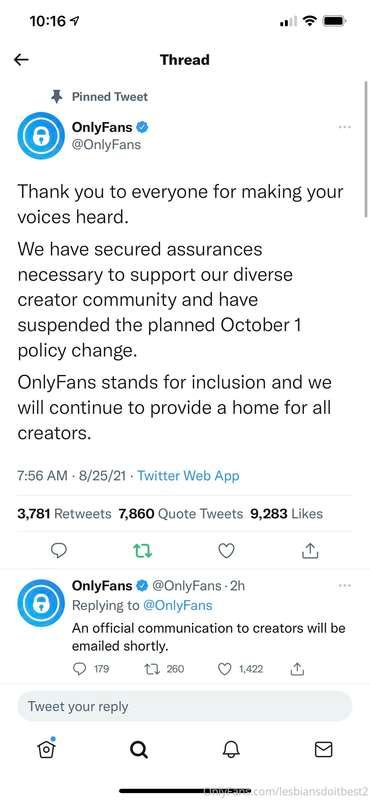The image size is (370, 800).
Task: Tap the Tweet your reply field
Action: (x=185, y=707)
